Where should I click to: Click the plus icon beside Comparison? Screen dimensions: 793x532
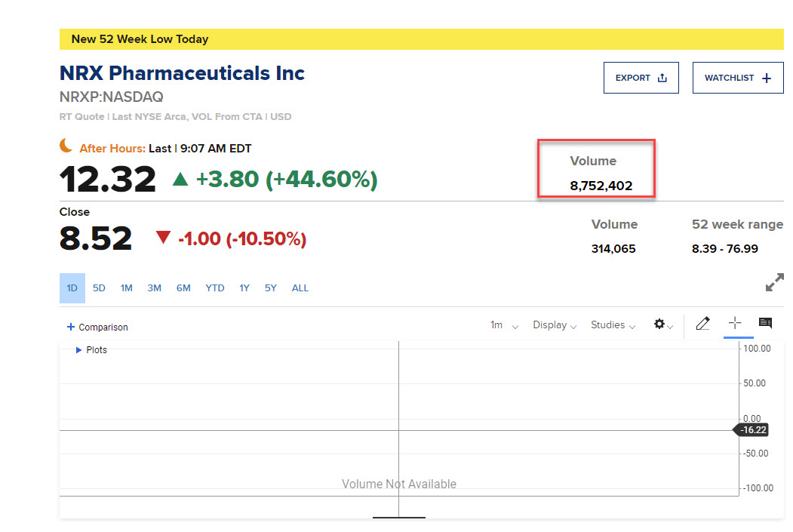[x=71, y=327]
